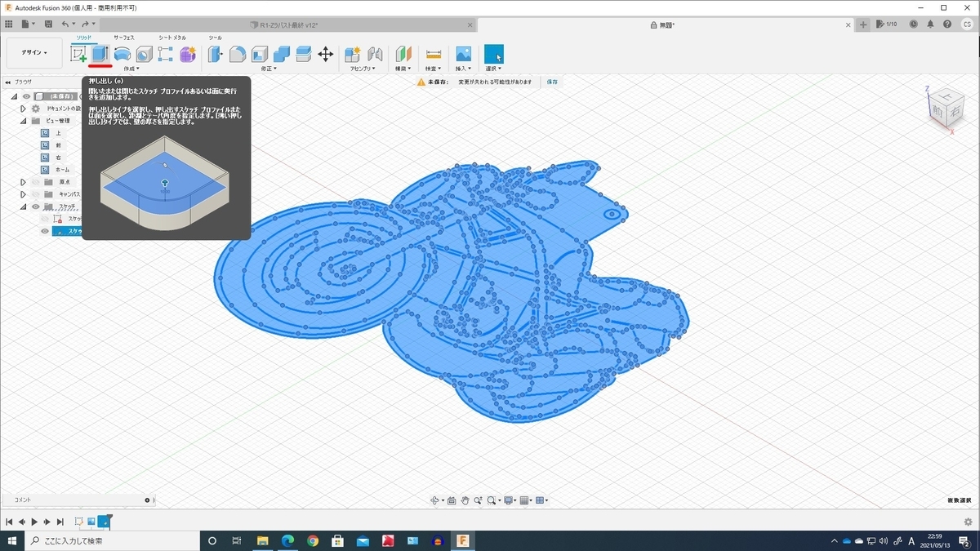
Task: Click the Insert image icon
Action: coord(463,54)
